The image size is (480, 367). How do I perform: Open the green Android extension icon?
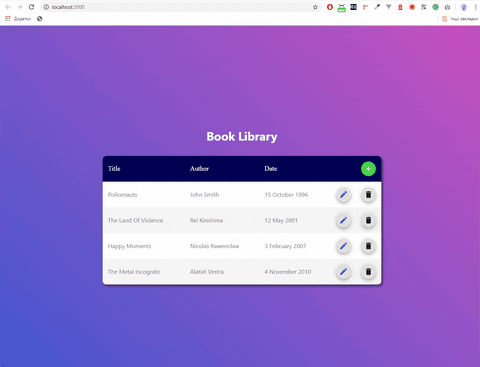341,8
